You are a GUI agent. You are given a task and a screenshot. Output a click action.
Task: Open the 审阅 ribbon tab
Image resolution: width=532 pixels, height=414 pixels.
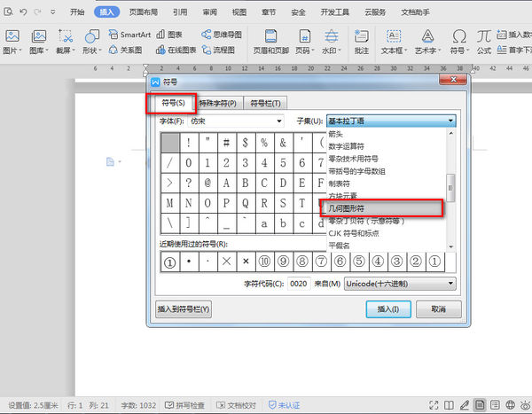209,12
